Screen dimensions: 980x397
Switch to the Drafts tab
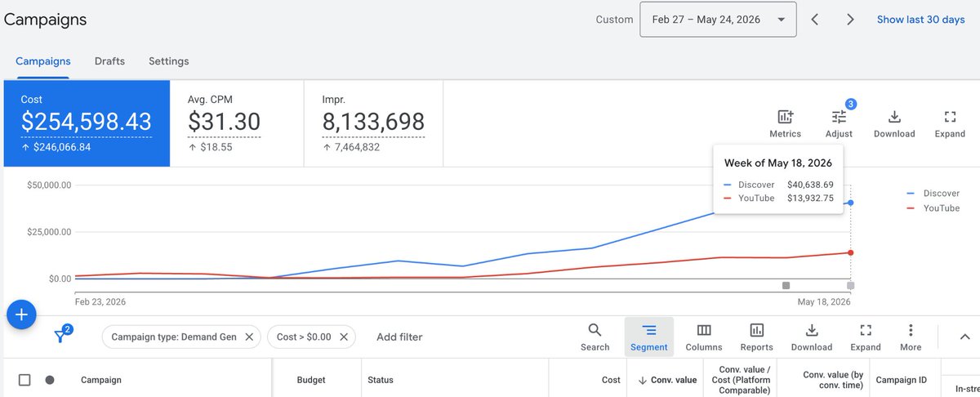pyautogui.click(x=109, y=61)
